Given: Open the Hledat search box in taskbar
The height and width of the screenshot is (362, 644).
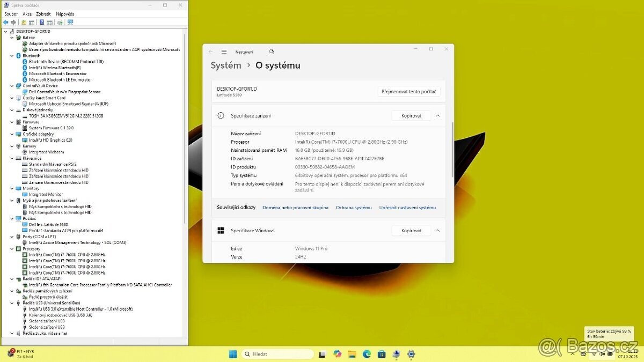Looking at the screenshot, I should tap(277, 354).
